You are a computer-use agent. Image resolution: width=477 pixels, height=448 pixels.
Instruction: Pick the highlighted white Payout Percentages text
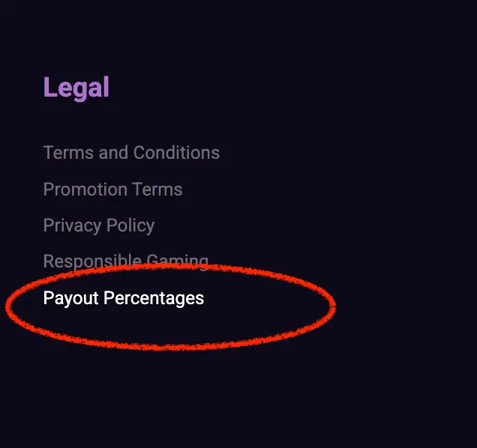[x=124, y=298]
